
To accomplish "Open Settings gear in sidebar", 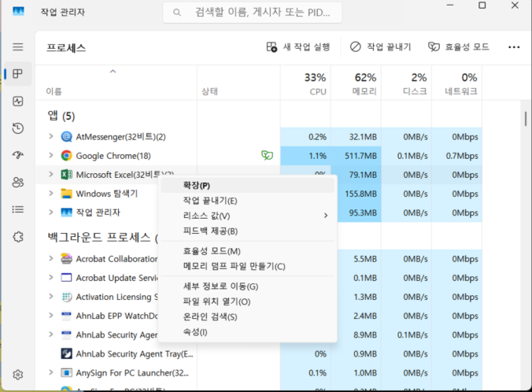I will tap(18, 375).
